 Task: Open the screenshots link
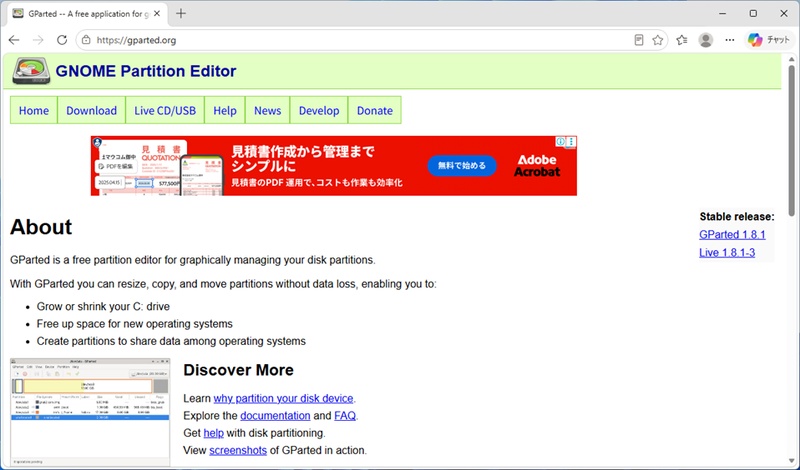click(238, 450)
